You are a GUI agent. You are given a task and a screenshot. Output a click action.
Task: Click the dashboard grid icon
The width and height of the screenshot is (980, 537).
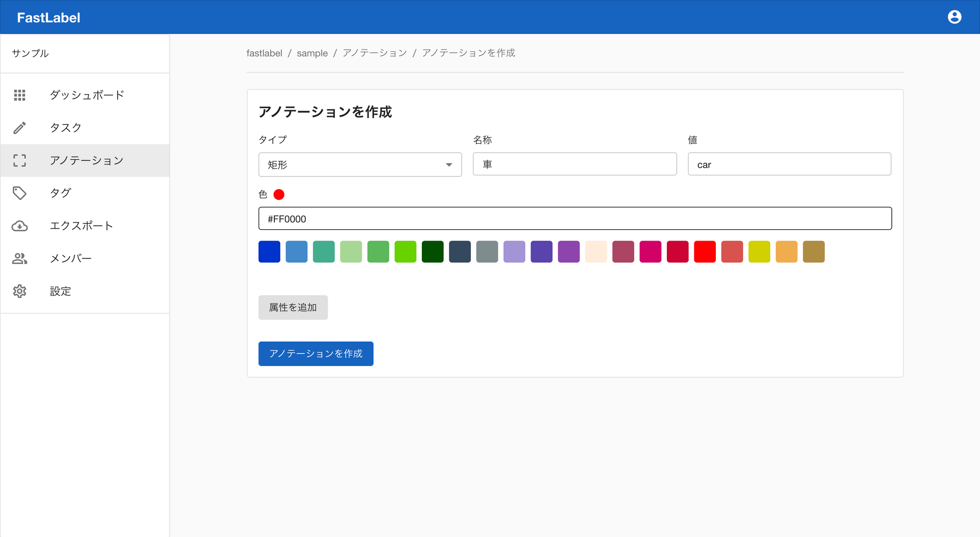pyautogui.click(x=20, y=95)
